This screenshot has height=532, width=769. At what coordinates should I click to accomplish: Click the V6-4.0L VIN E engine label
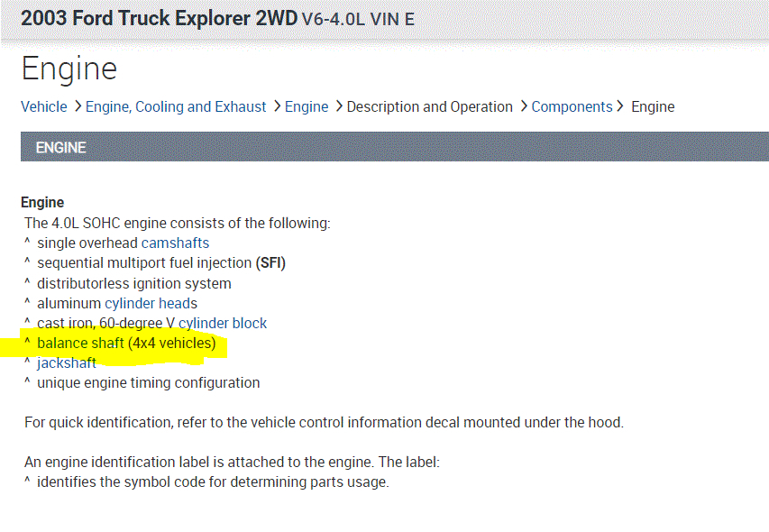click(358, 18)
